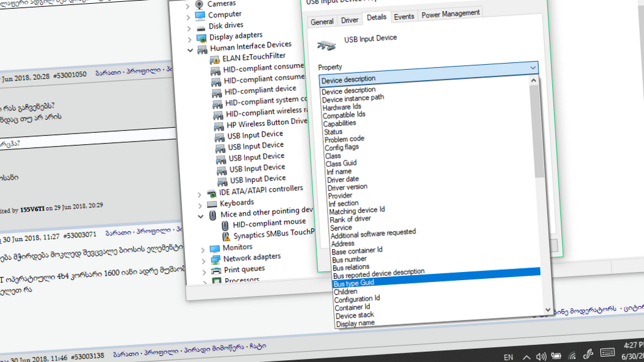
Task: Open post link #53003138 in the forum
Action: 87,357
